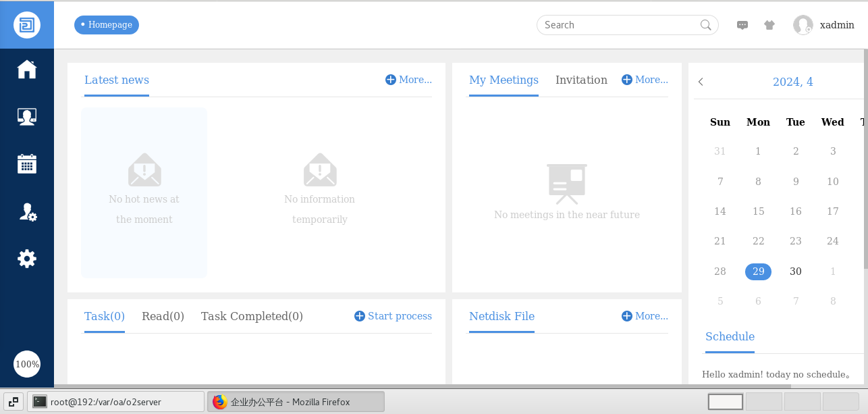
Task: Select highlighted date 29 in calendar
Action: click(x=758, y=271)
